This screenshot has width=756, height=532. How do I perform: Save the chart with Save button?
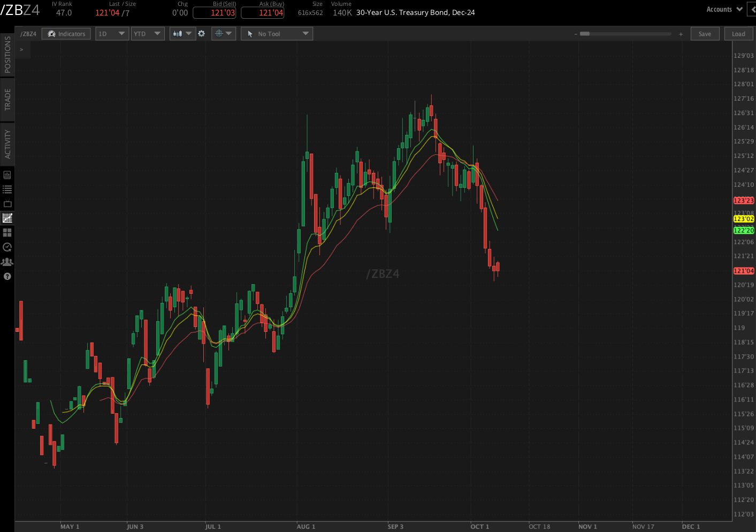[705, 33]
